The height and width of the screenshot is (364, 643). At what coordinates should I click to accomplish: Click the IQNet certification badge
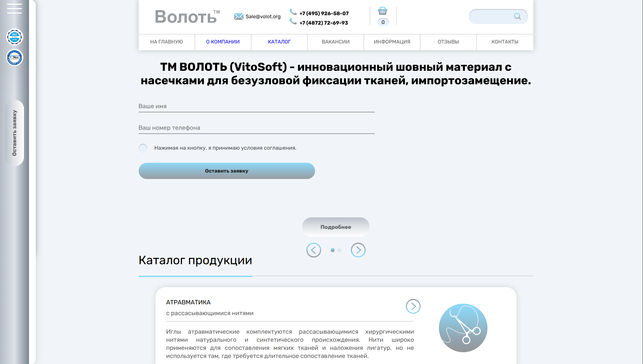pos(15,57)
